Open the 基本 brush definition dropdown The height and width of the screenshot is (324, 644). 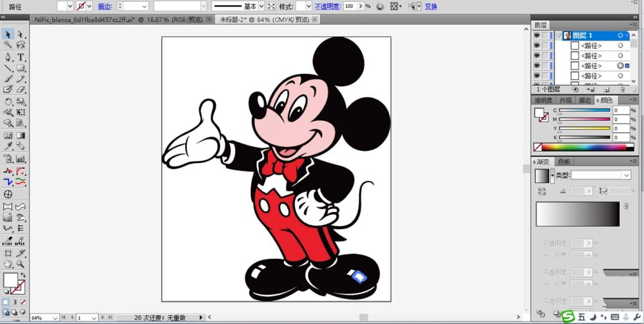pos(261,6)
